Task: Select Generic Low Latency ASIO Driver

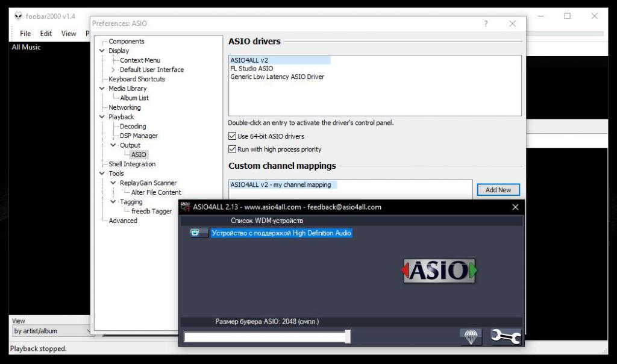Action: tap(277, 77)
